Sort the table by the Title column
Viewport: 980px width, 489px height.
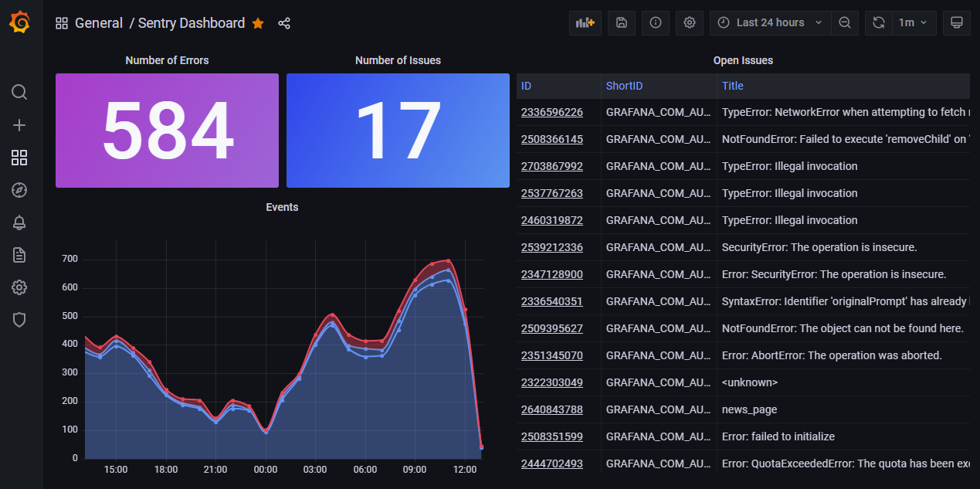(x=732, y=86)
